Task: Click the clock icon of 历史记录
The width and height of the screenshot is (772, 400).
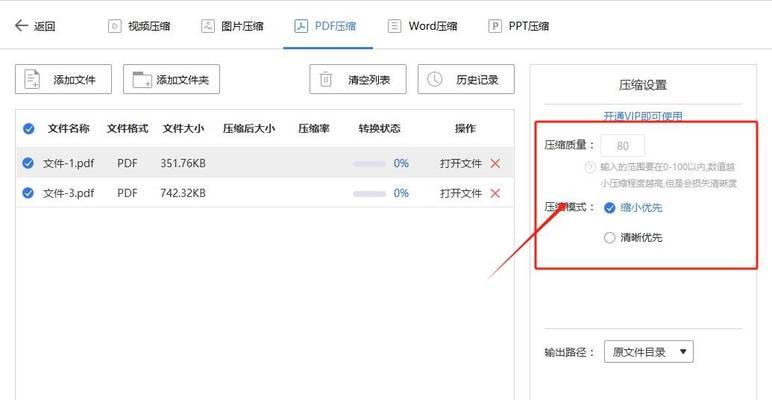Action: 434,79
